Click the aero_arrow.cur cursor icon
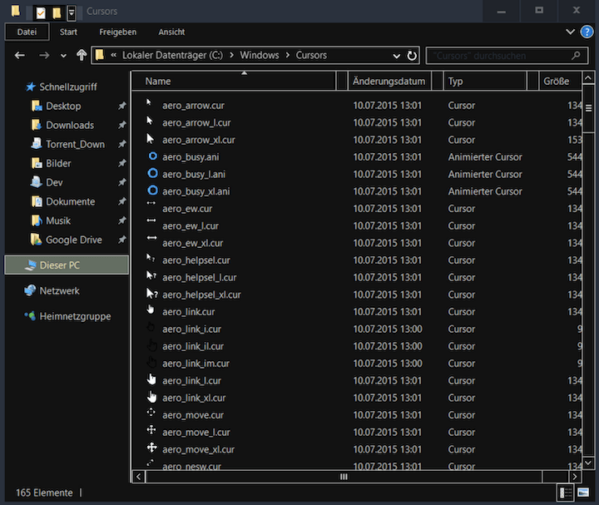This screenshot has width=599, height=505. tap(149, 102)
